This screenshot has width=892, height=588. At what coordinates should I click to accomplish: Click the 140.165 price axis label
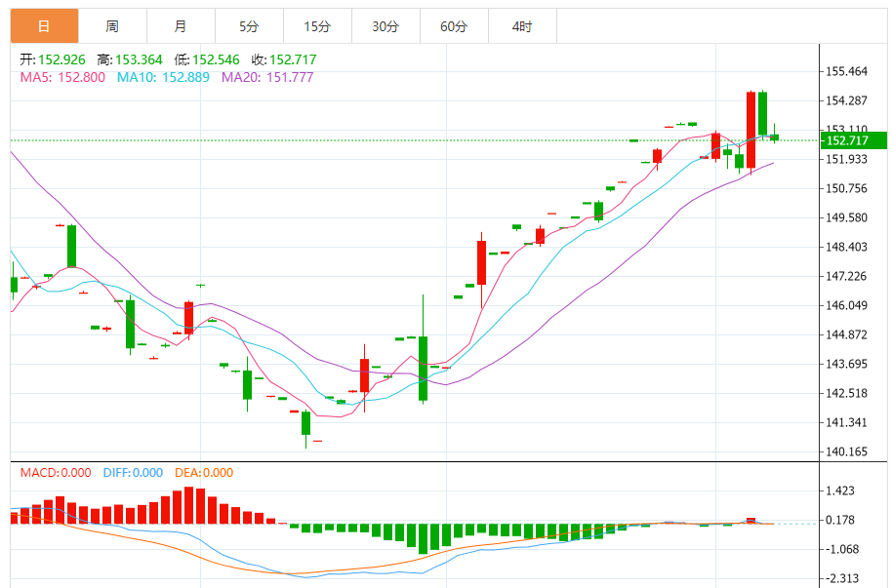pyautogui.click(x=846, y=451)
